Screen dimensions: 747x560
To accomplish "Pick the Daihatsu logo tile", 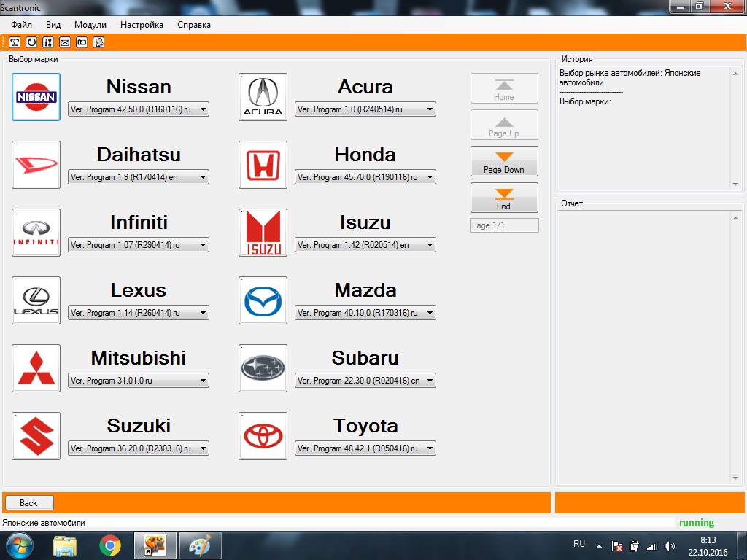I will pyautogui.click(x=36, y=165).
